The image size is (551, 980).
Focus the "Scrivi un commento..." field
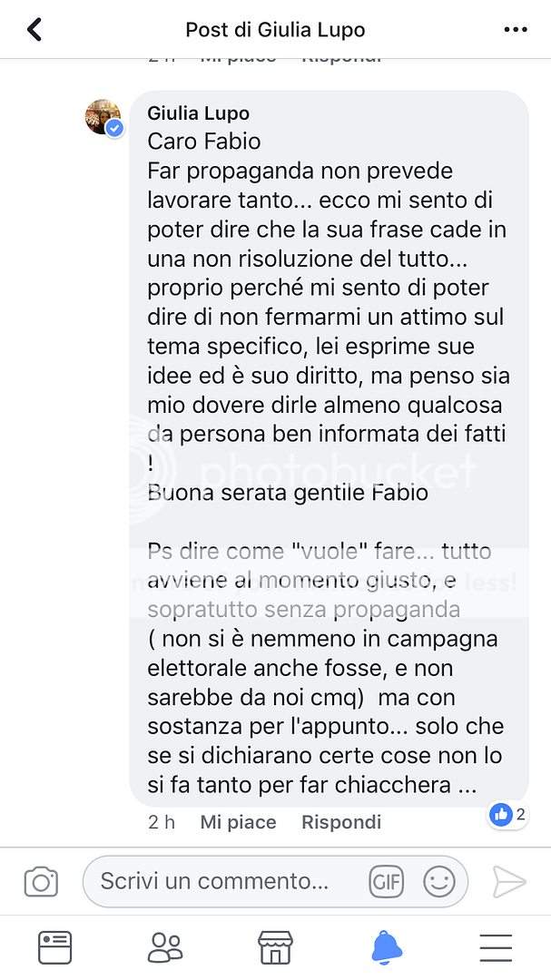[275, 882]
